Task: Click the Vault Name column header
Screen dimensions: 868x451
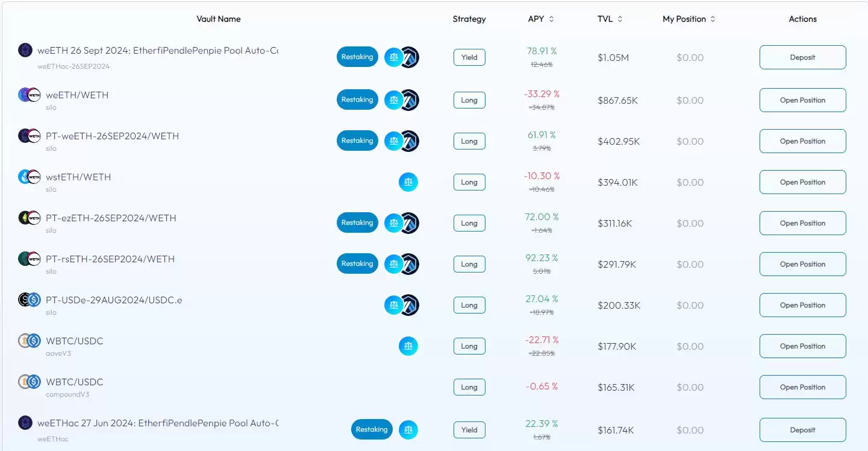Action: tap(218, 19)
